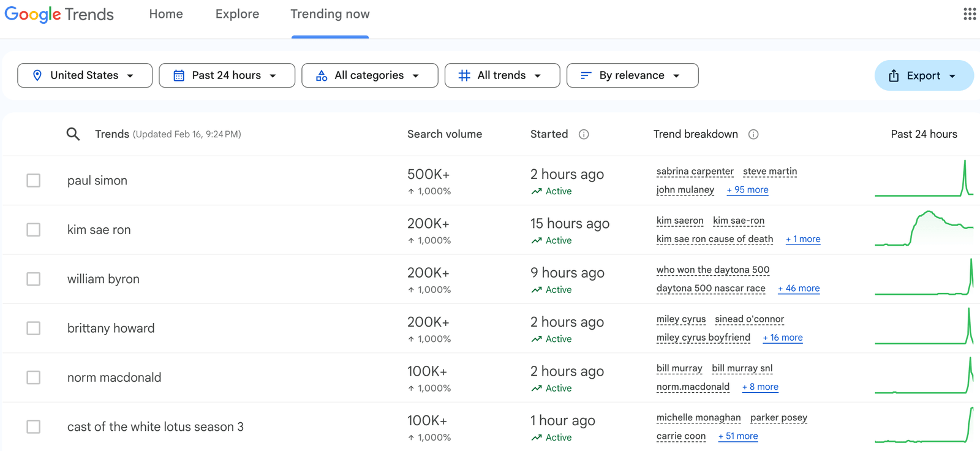Screen dimensions: 980x451
Task: Open the By relevance sort dropdown arrow
Action: pos(676,76)
